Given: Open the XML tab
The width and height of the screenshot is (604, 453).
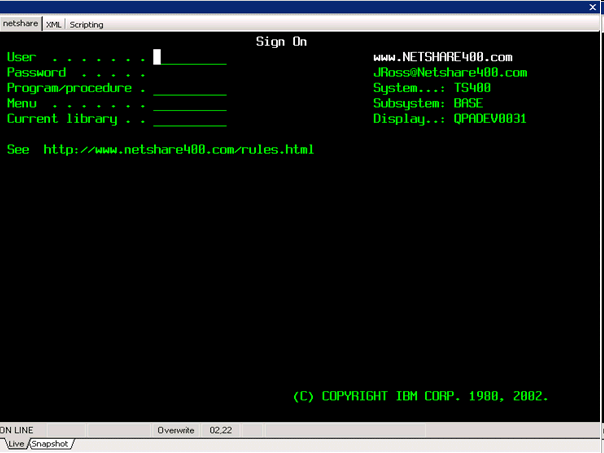Looking at the screenshot, I should [x=54, y=25].
